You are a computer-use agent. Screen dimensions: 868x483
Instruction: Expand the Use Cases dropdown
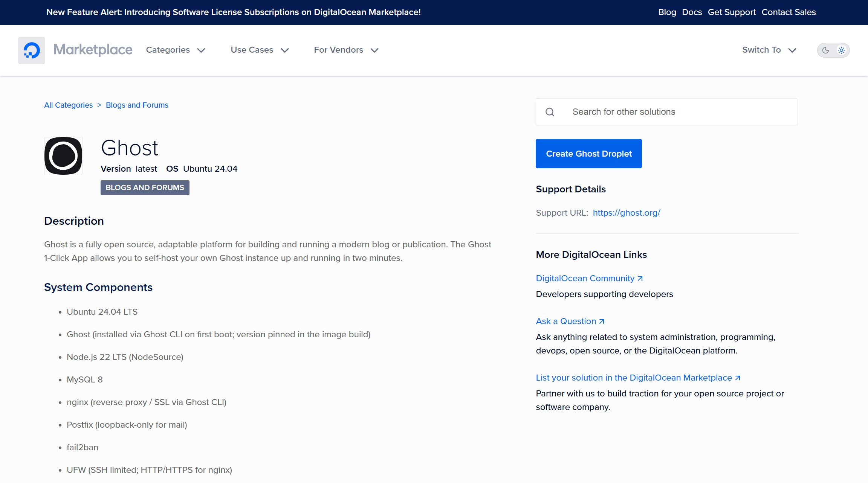pyautogui.click(x=260, y=50)
